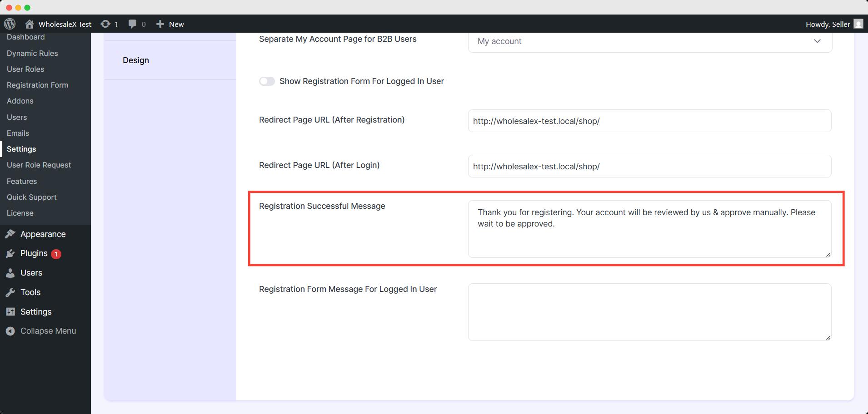Click the Users person icon in sidebar
868x414 pixels.
tap(10, 273)
